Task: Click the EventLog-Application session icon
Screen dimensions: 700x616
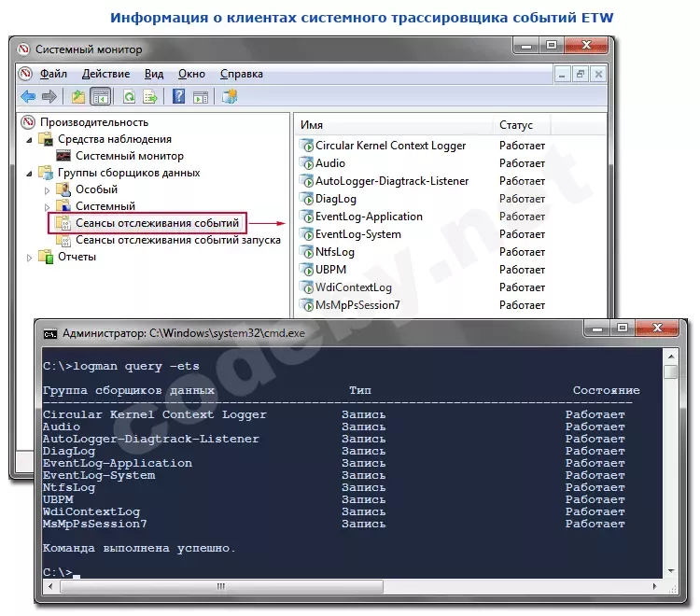Action: point(307,217)
